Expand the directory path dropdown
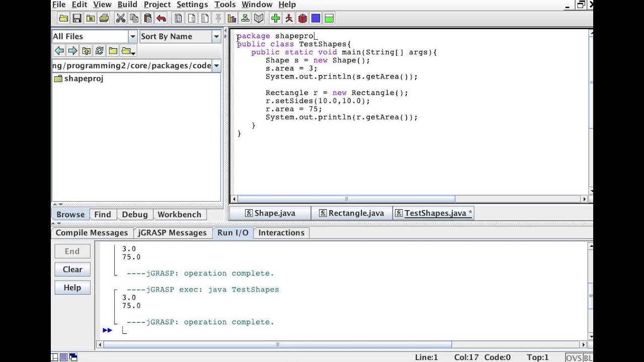The image size is (644, 362). (216, 66)
